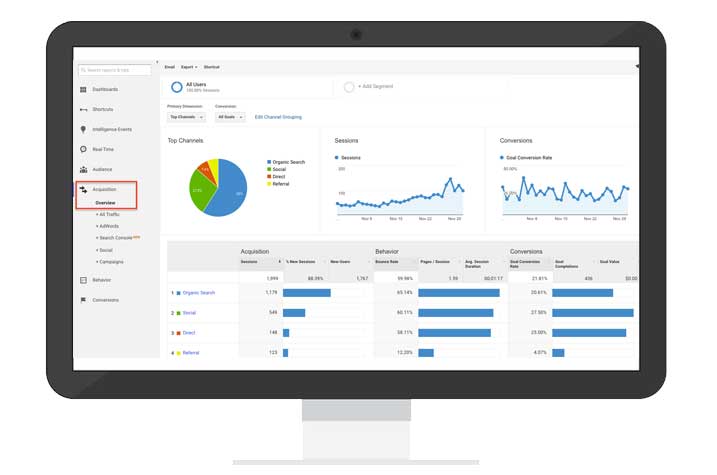Viewport: 717px width, 475px height.
Task: Open the Audience reports label
Action: (x=102, y=170)
